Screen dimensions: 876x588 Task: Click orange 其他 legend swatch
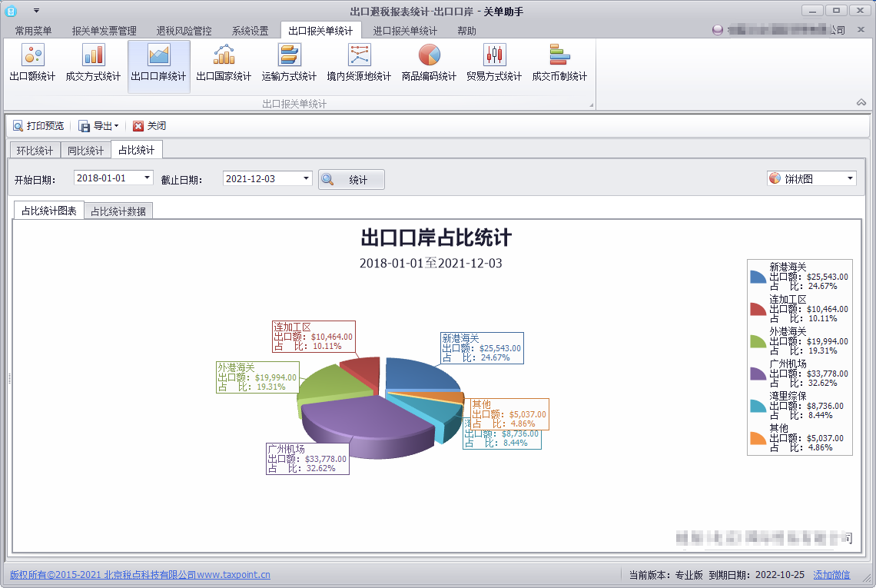(x=758, y=438)
